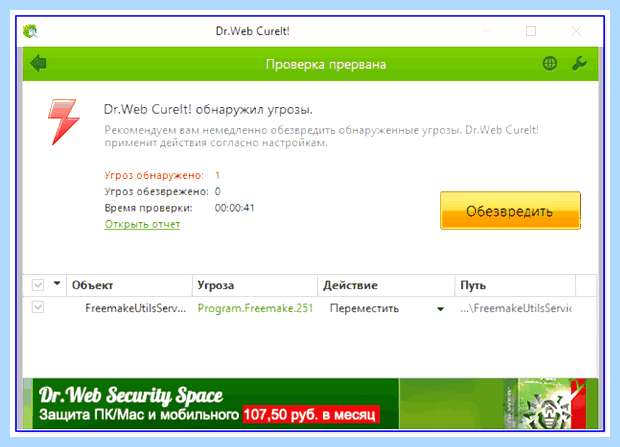This screenshot has width=620, height=447.
Task: Toggle the select-all checkbox in table header
Action: [x=38, y=285]
